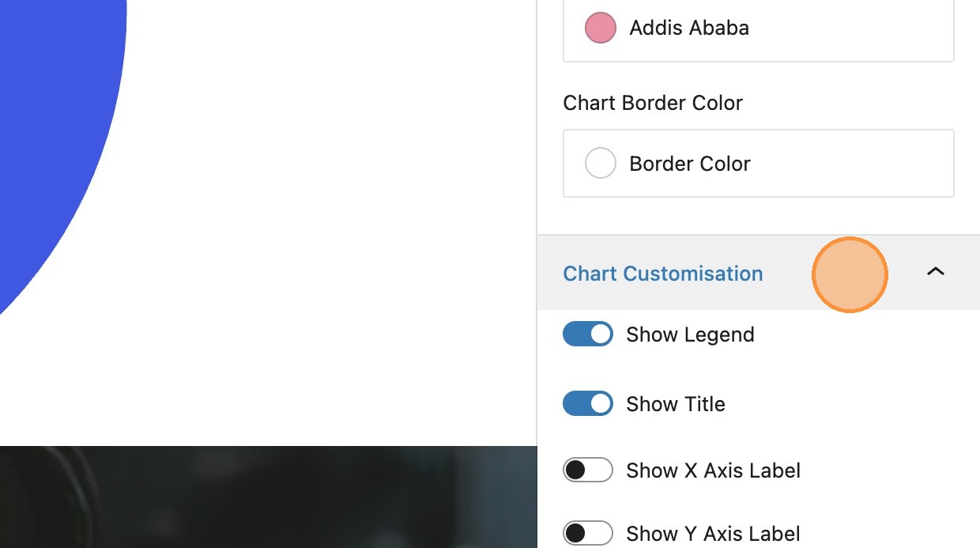Click the 'Show Legend' label text
Screen dimensions: 980x548
pyautogui.click(x=690, y=334)
